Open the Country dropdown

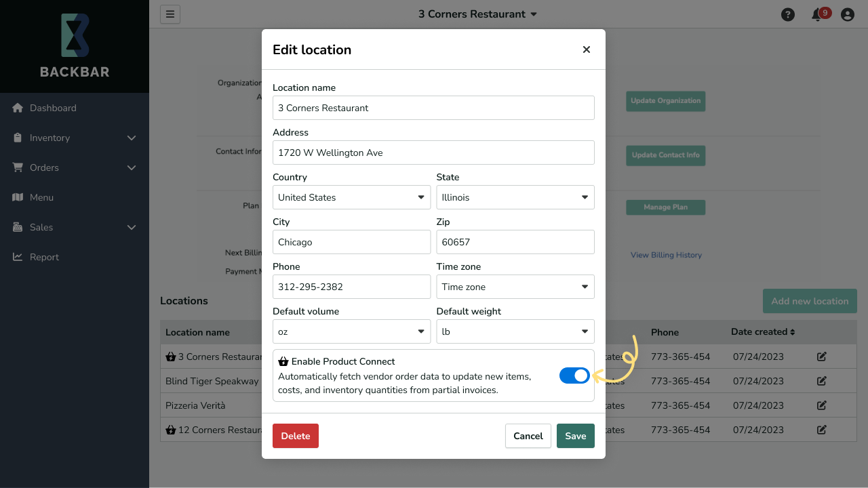[351, 197]
